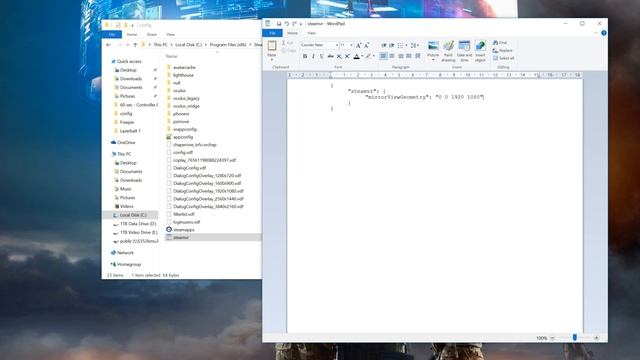Click Insert object in WordPad
Image resolution: width=640 pixels, height=360 pixels.
click(x=480, y=51)
